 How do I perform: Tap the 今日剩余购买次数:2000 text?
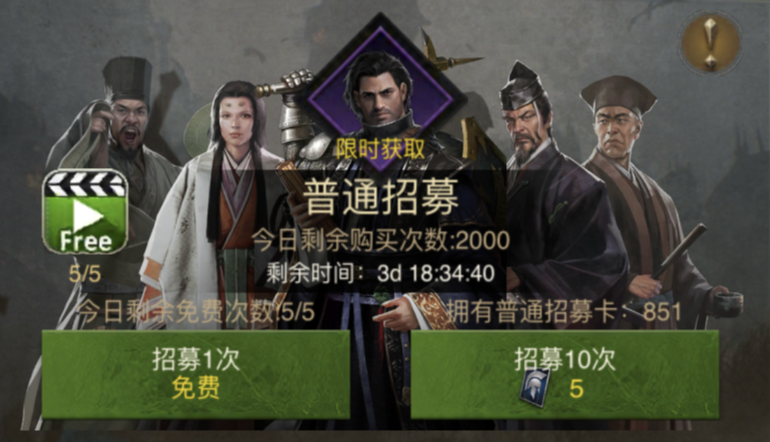point(381,241)
